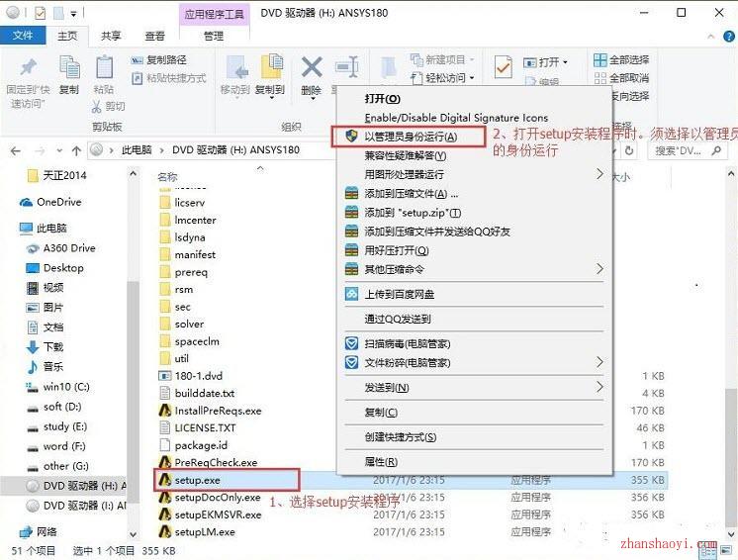Image resolution: width=738 pixels, height=560 pixels.
Task: Choose Open with Haozip (用好压打开)
Action: (x=475, y=250)
